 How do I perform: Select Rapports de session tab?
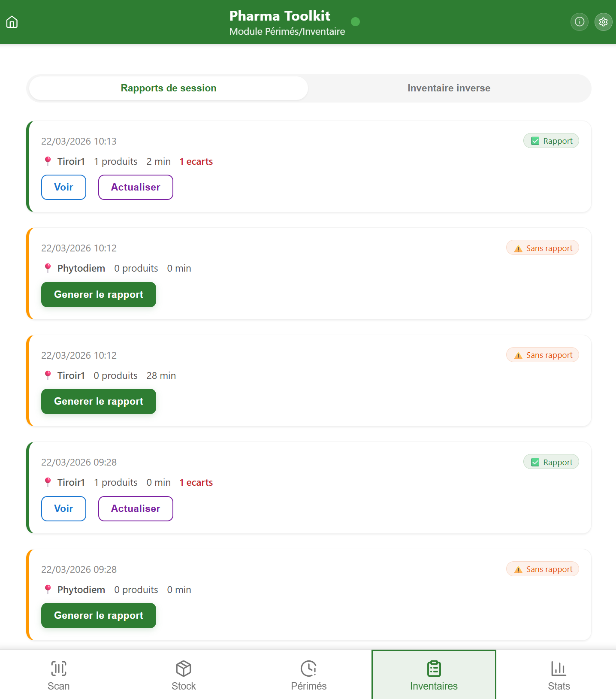169,88
